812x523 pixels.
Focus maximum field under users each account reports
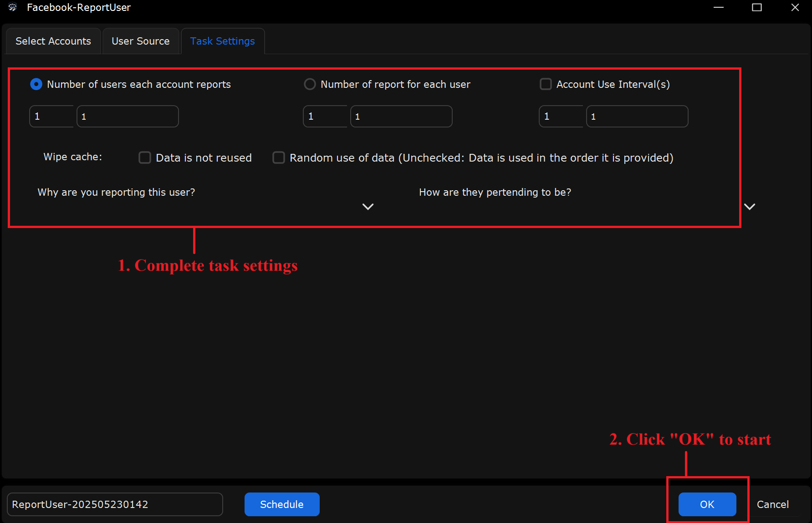128,117
